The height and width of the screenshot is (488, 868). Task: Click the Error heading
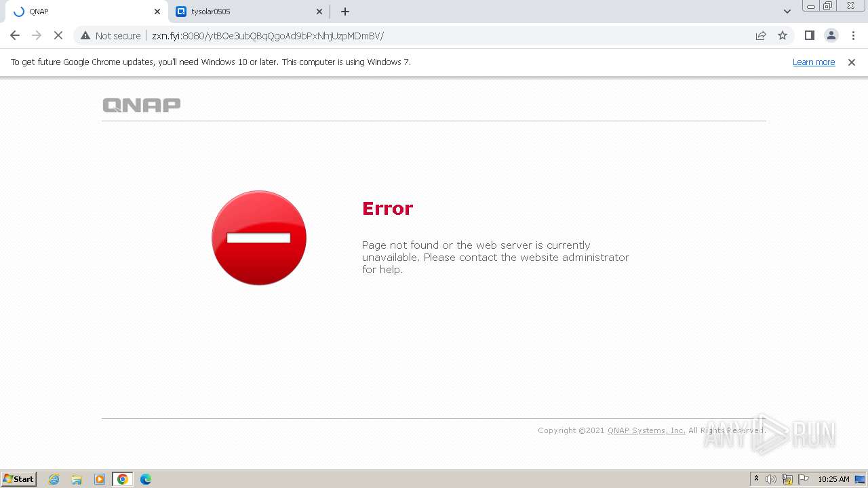[x=387, y=208]
